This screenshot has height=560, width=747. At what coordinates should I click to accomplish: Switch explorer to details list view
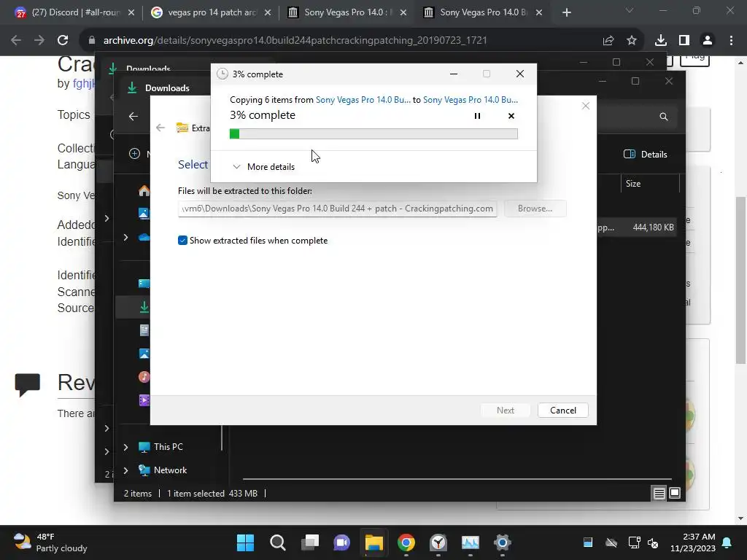point(659,494)
